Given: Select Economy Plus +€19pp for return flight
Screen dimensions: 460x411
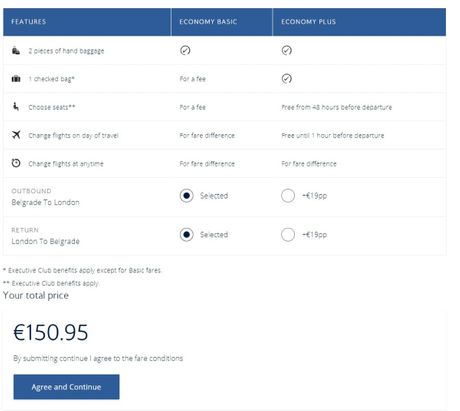Looking at the screenshot, I should [288, 235].
